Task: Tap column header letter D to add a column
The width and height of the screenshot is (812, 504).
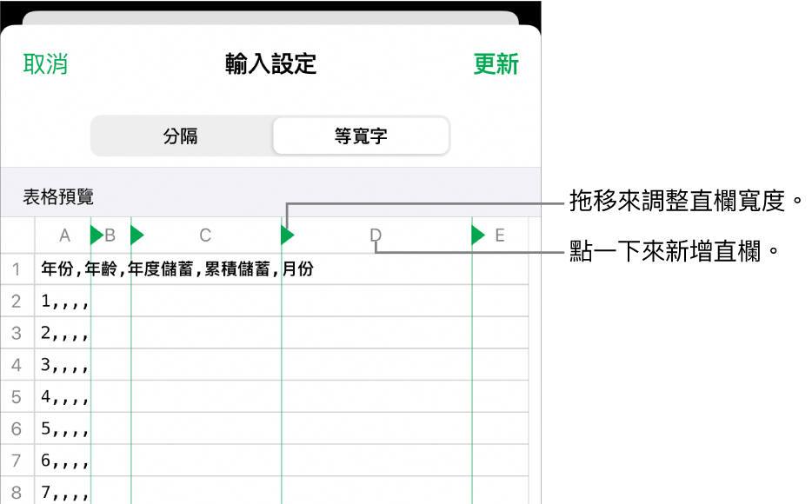Action: pos(376,235)
